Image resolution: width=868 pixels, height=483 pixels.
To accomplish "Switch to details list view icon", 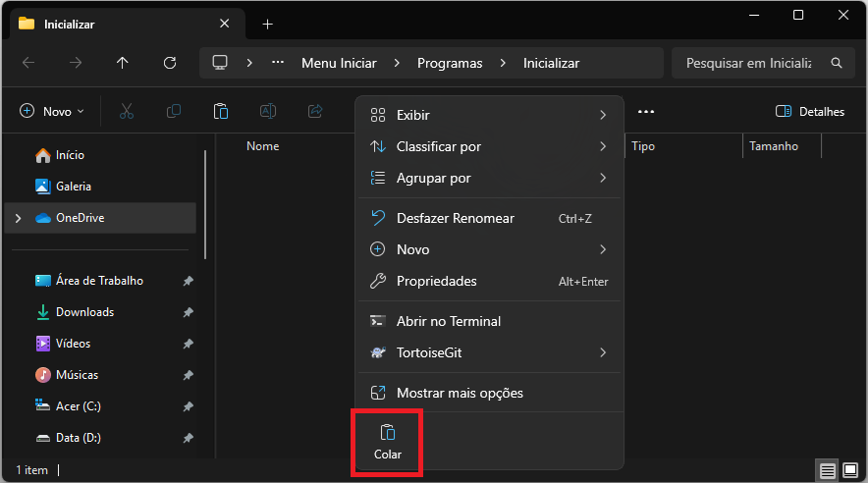I will 828,471.
